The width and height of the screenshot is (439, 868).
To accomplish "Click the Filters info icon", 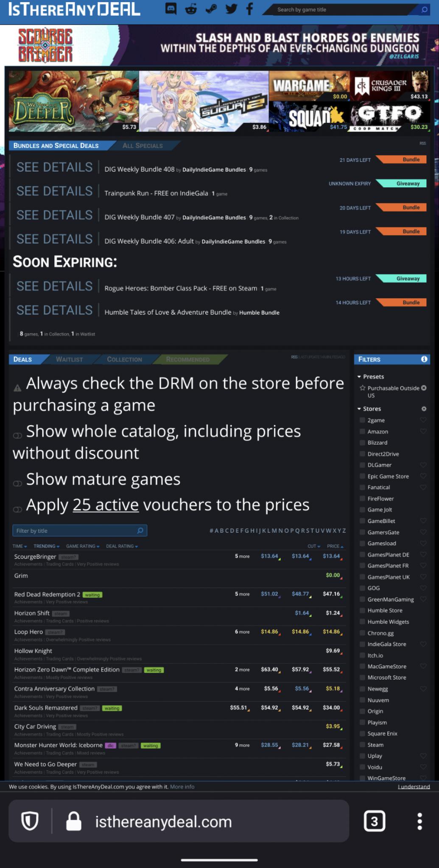I will (x=424, y=359).
